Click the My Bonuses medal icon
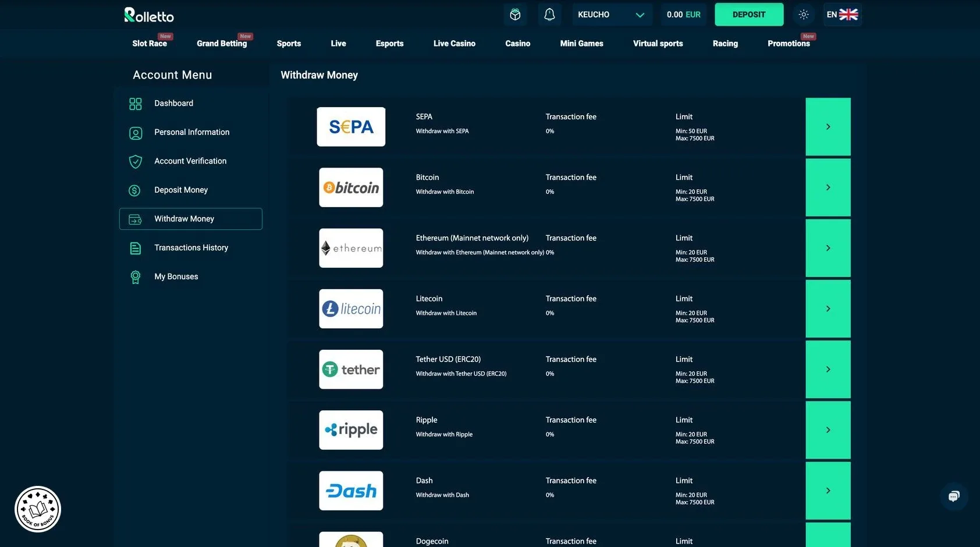980x547 pixels. pyautogui.click(x=136, y=277)
